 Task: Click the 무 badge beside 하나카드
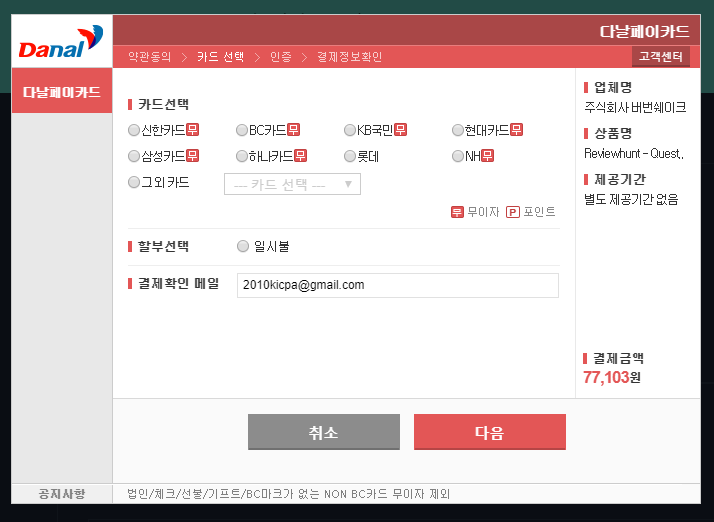(301, 156)
